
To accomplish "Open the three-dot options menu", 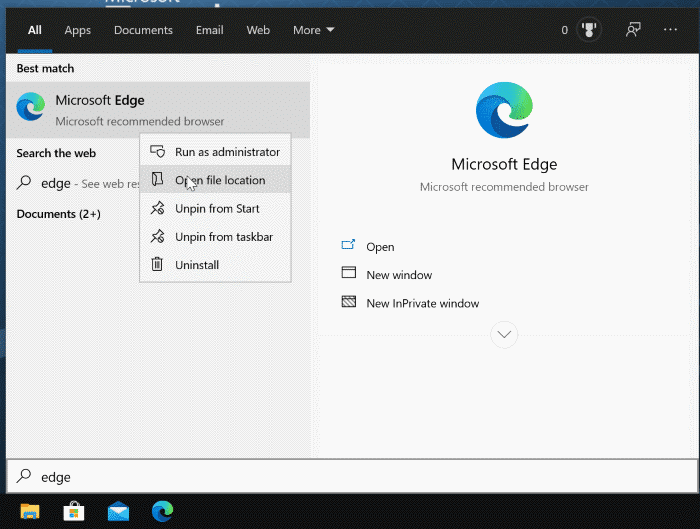I will click(x=670, y=30).
